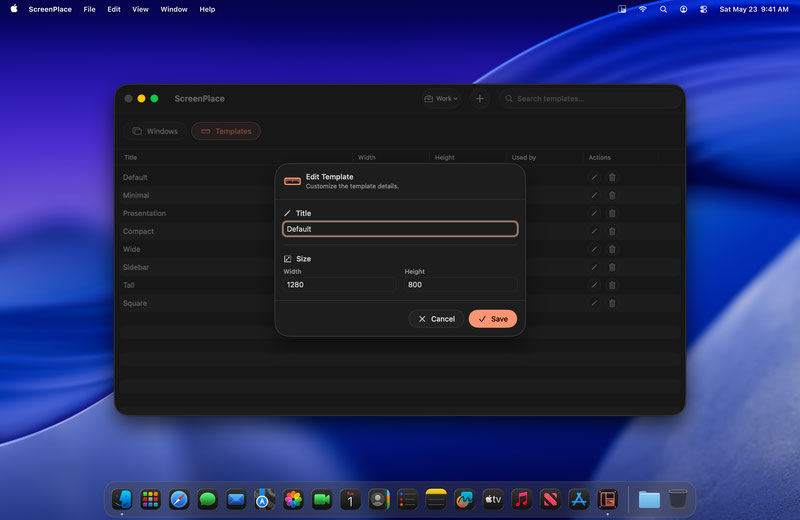This screenshot has width=800, height=520.
Task: Edit the Compact template pencil icon
Action: coord(594,231)
